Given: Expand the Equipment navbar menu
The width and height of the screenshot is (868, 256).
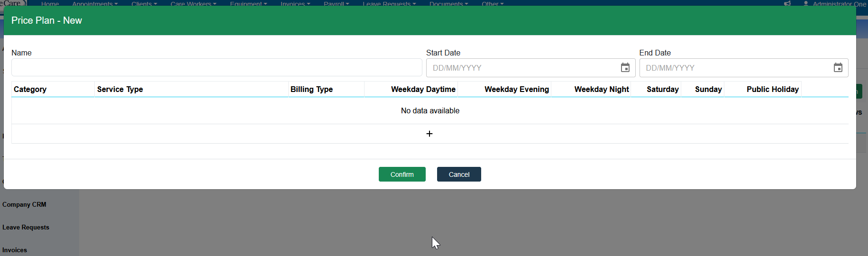Looking at the screenshot, I should (x=248, y=3).
